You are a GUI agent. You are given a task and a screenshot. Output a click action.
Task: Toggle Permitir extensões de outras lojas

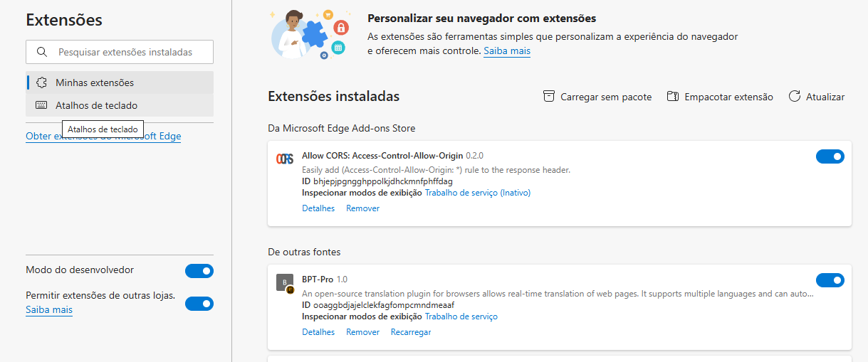coord(199,304)
